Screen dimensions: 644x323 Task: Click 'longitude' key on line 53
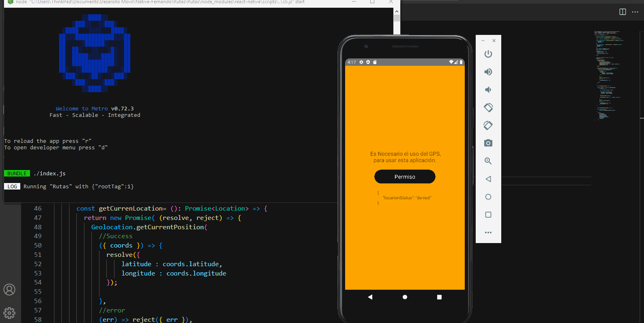[x=138, y=273]
